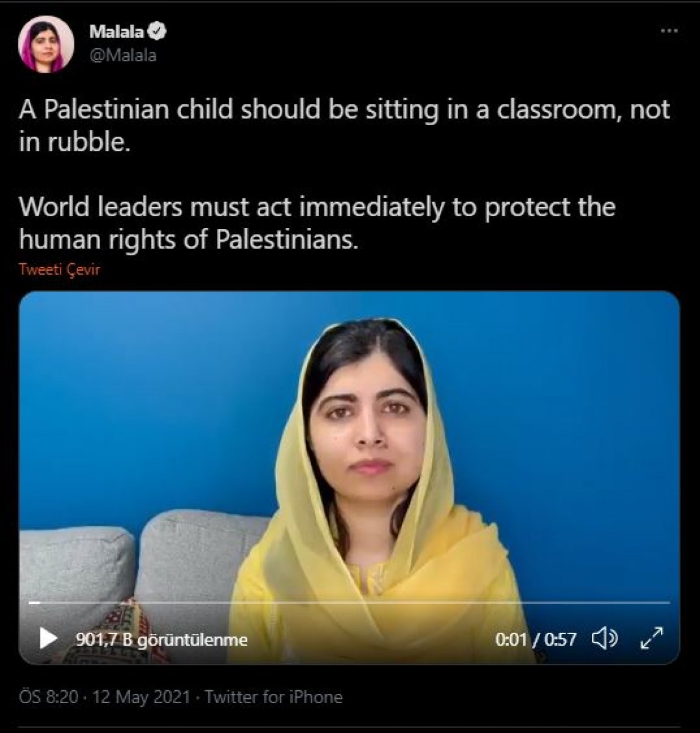700x733 pixels.
Task: Click the 0:01 / 0:57 time display
Action: click(x=536, y=640)
